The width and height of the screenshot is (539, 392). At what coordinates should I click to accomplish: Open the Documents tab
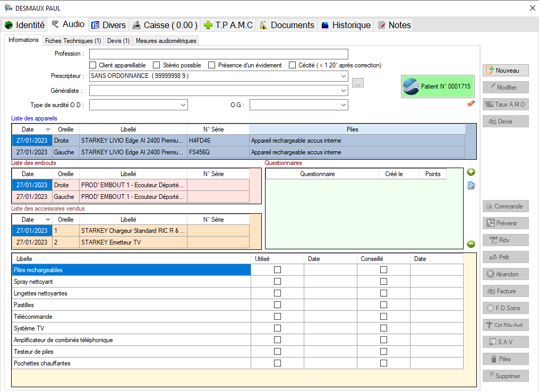pos(287,25)
